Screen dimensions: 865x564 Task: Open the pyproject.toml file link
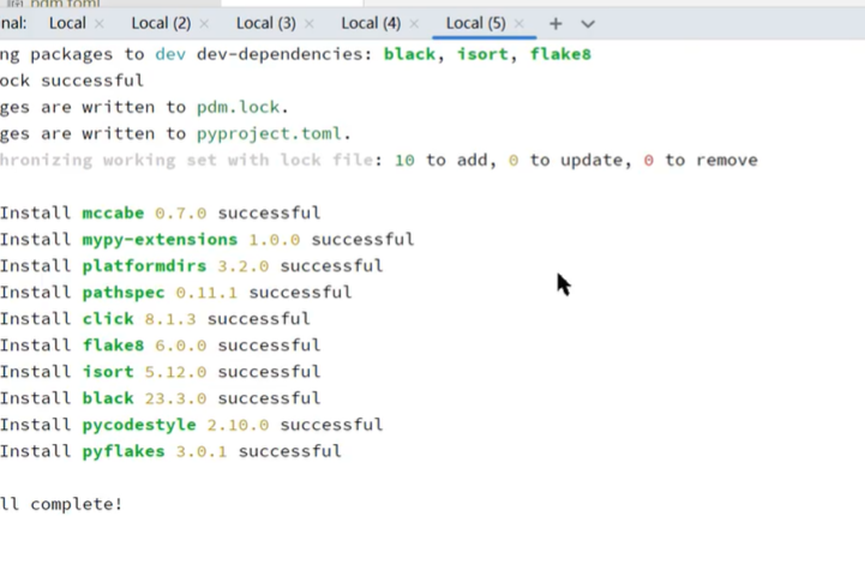tap(269, 134)
